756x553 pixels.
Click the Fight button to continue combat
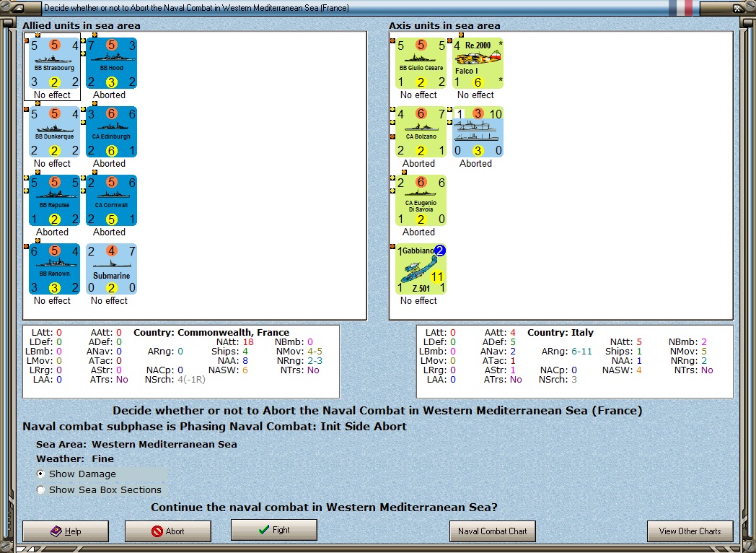274,530
